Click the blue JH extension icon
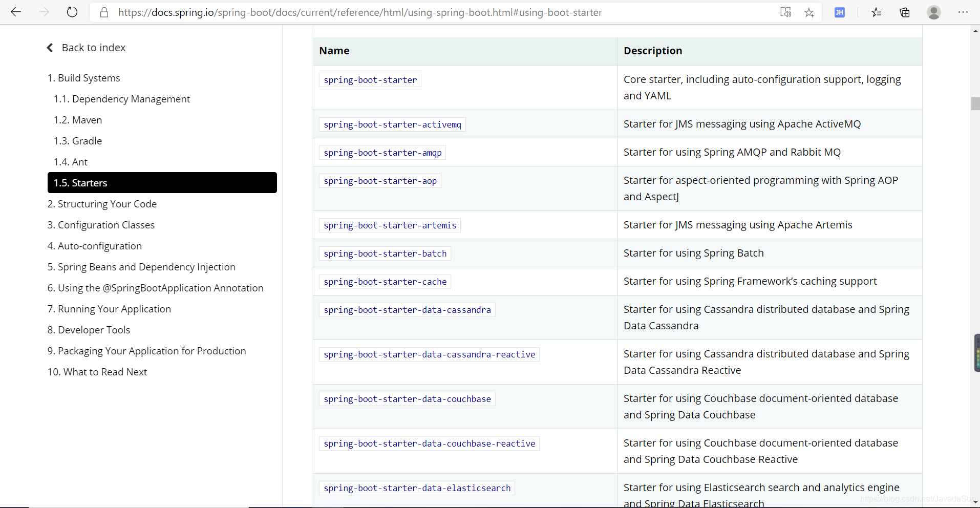The width and height of the screenshot is (980, 508). tap(840, 12)
